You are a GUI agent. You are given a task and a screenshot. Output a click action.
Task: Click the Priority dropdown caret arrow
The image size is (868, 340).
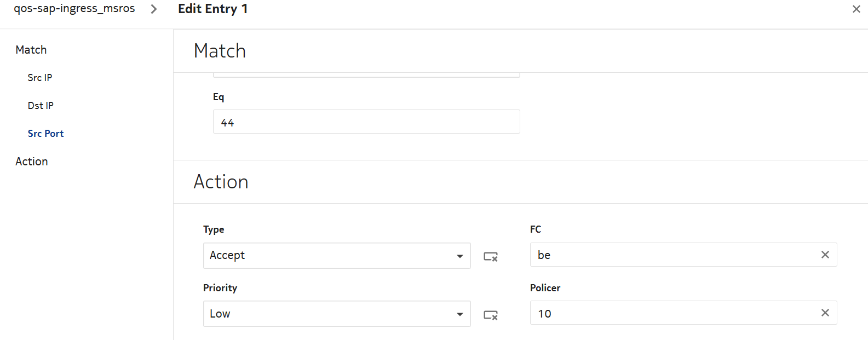point(459,314)
